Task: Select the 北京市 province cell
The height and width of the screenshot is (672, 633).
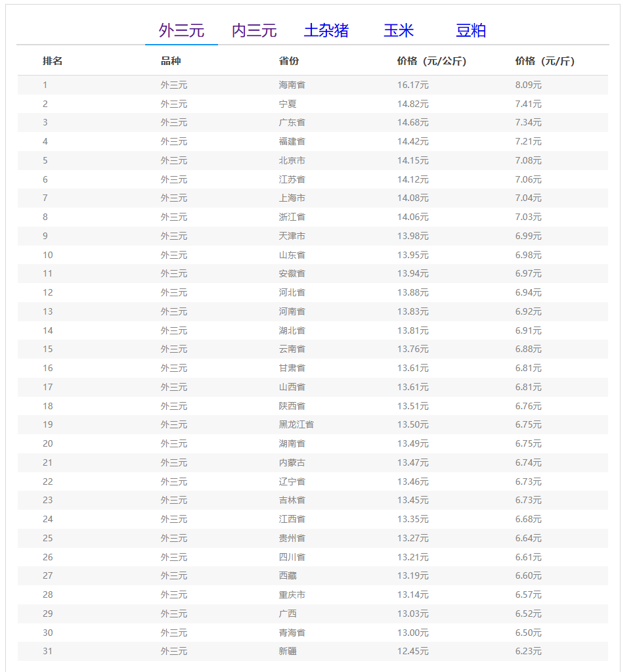Action: pyautogui.click(x=292, y=160)
